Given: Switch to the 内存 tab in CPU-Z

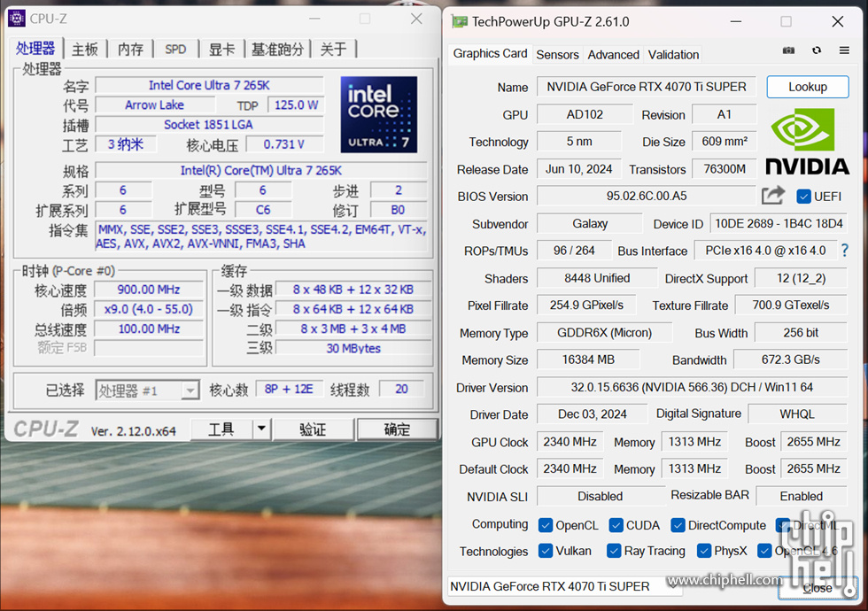Looking at the screenshot, I should tap(131, 50).
